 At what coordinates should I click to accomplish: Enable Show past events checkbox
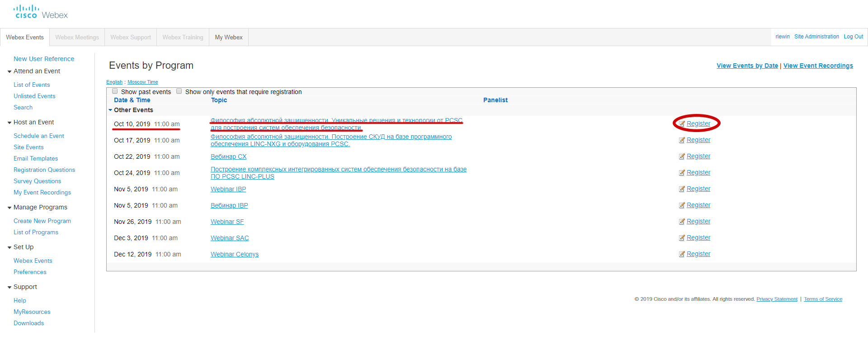point(115,91)
